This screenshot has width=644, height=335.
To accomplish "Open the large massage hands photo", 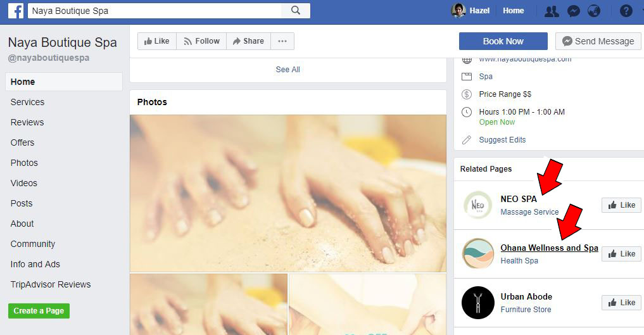I will click(x=288, y=193).
